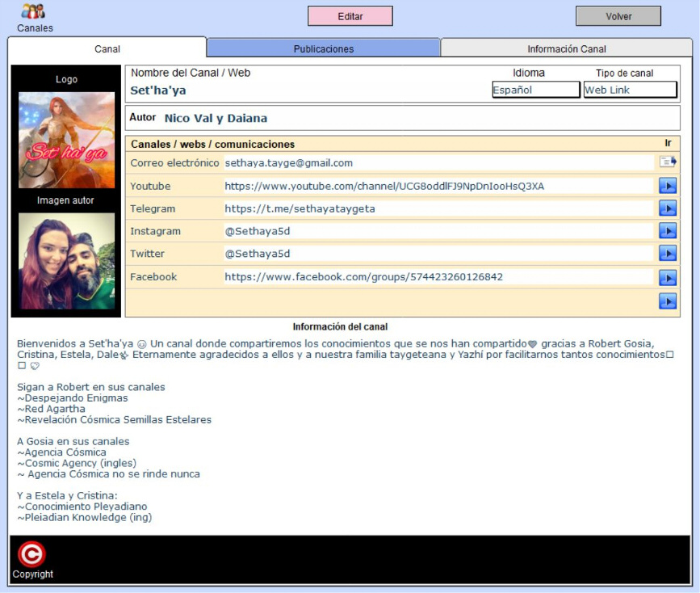Open the Facebook group arrow button

[667, 277]
